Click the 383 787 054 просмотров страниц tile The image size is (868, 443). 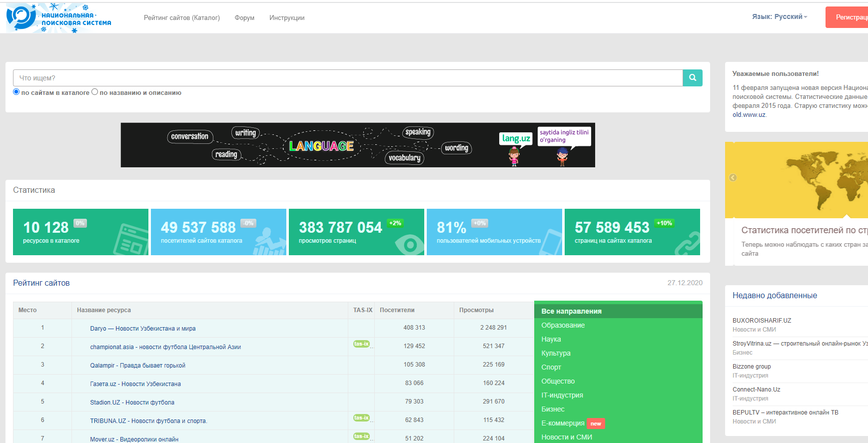point(356,232)
